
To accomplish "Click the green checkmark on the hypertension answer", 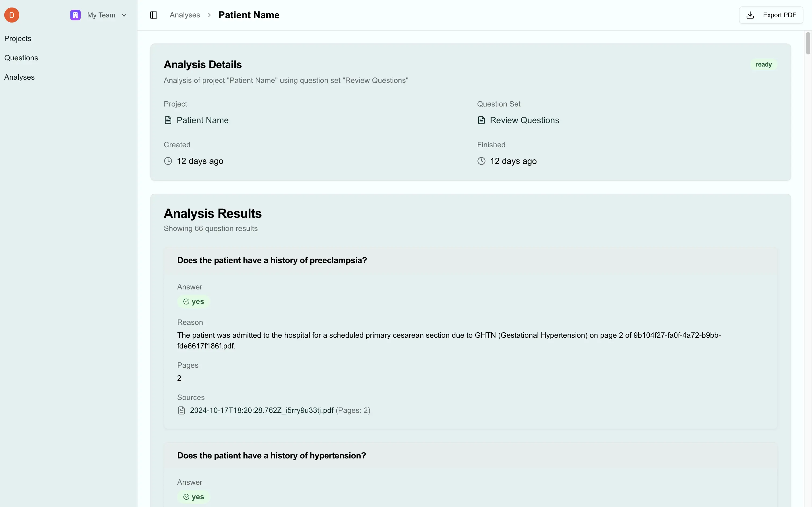I will [x=186, y=497].
